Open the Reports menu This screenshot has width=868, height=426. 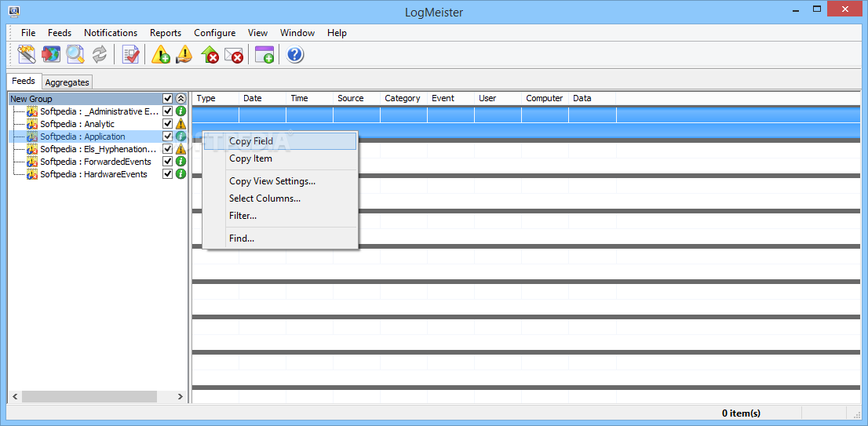[x=166, y=33]
